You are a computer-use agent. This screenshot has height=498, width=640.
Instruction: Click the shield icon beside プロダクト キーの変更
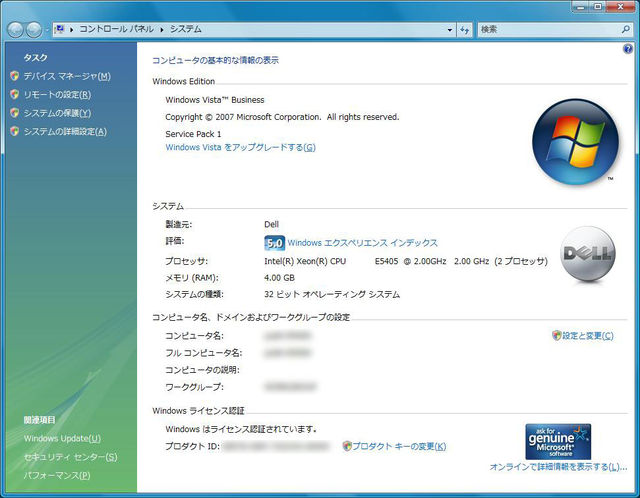(x=347, y=446)
